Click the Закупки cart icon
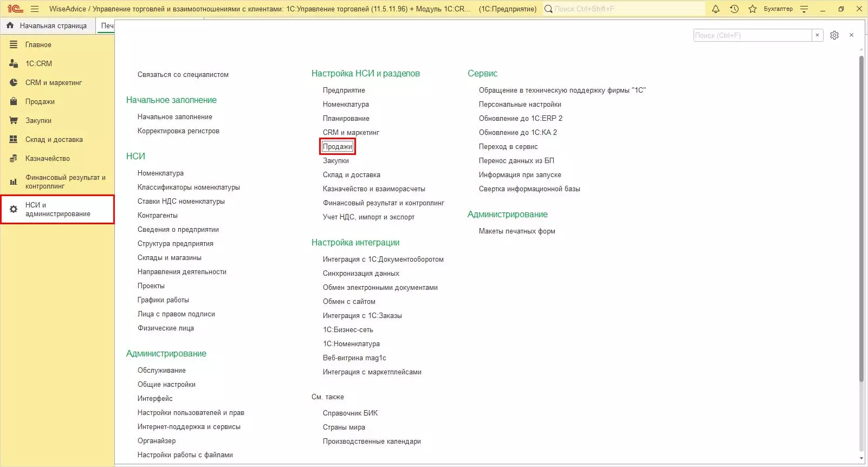Screen dimensions: 868x467 (14, 120)
